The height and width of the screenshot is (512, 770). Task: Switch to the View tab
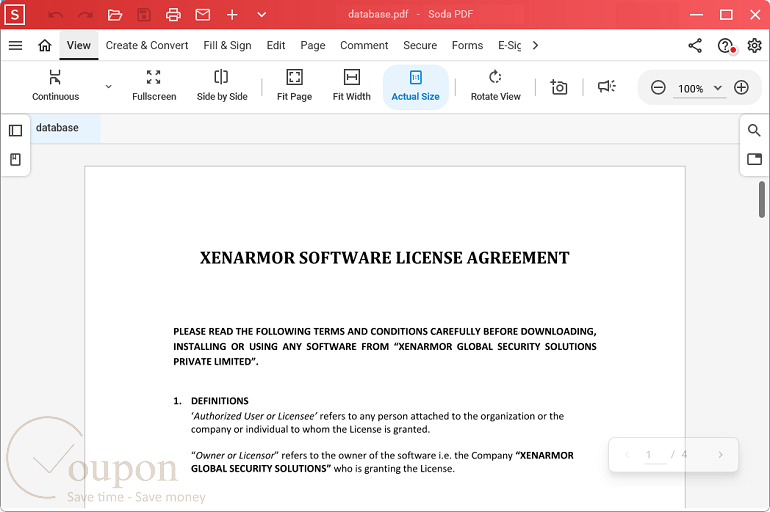tap(79, 45)
